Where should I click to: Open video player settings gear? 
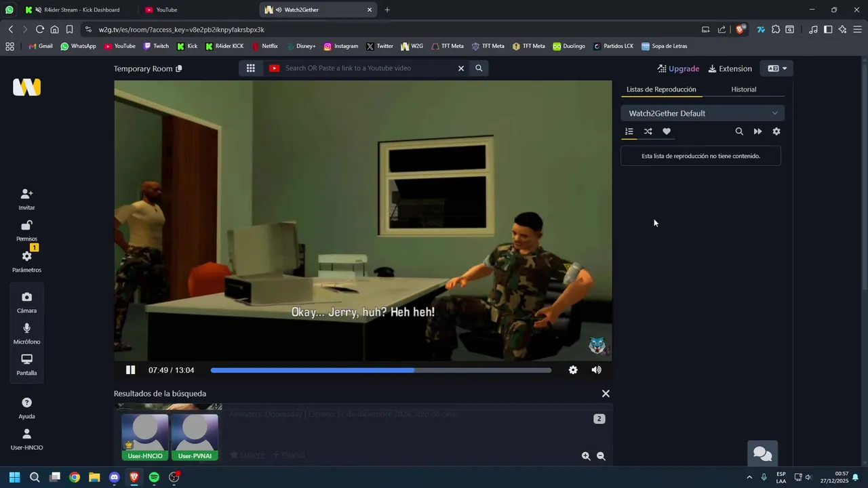573,370
